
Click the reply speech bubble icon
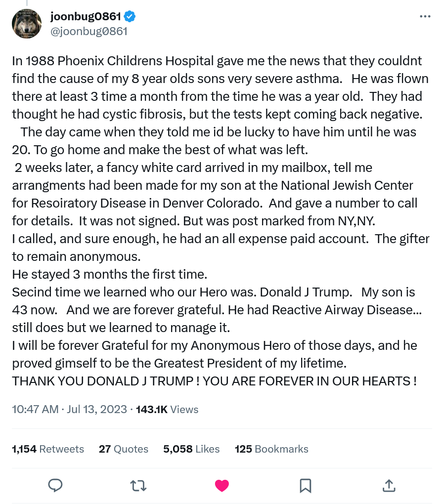[x=55, y=485]
